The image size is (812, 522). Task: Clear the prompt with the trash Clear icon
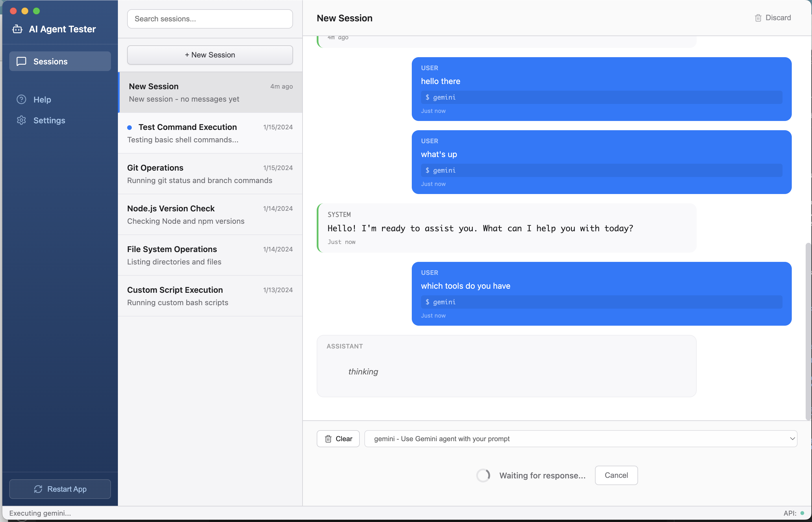328,439
